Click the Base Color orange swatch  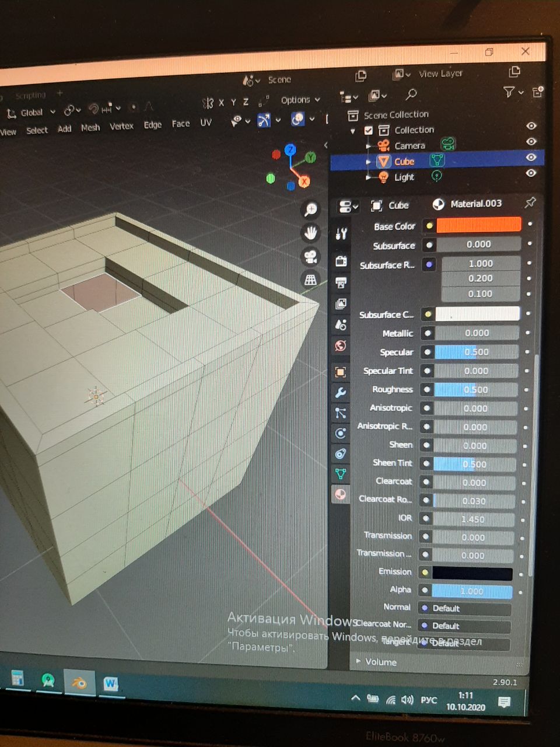pos(478,225)
